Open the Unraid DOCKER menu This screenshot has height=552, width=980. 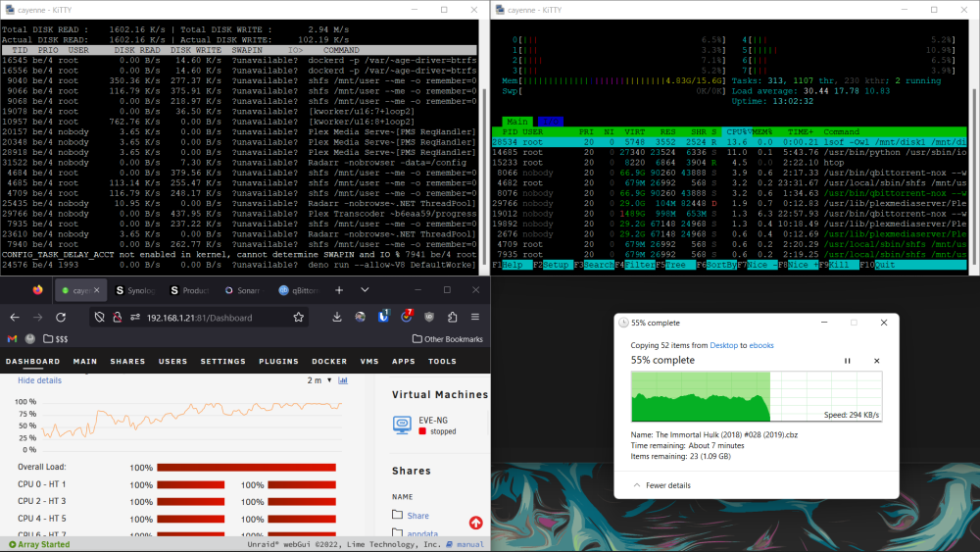(x=329, y=362)
